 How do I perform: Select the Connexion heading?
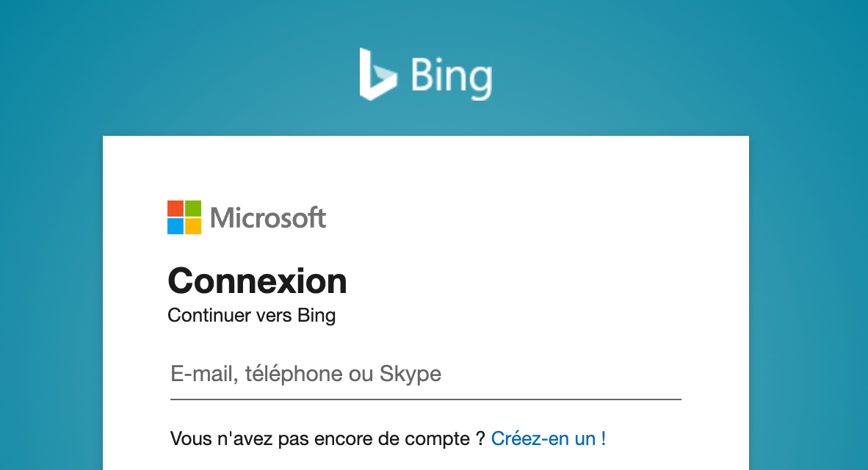pyautogui.click(x=257, y=281)
